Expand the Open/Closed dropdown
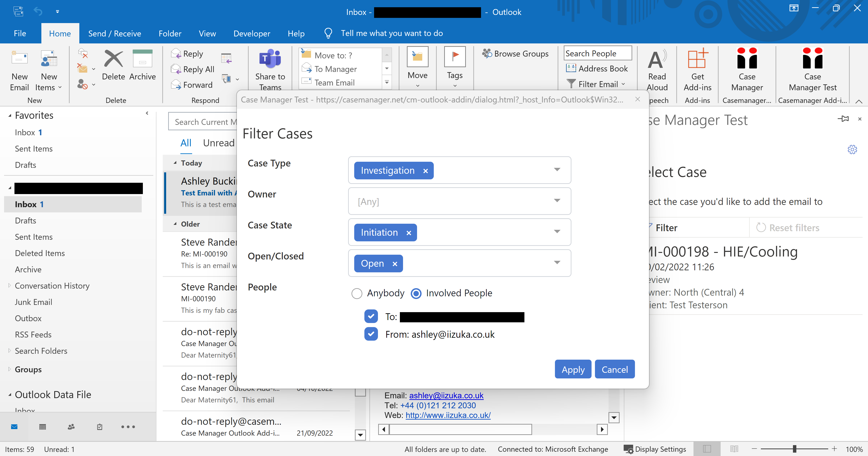Image resolution: width=868 pixels, height=456 pixels. click(x=557, y=263)
